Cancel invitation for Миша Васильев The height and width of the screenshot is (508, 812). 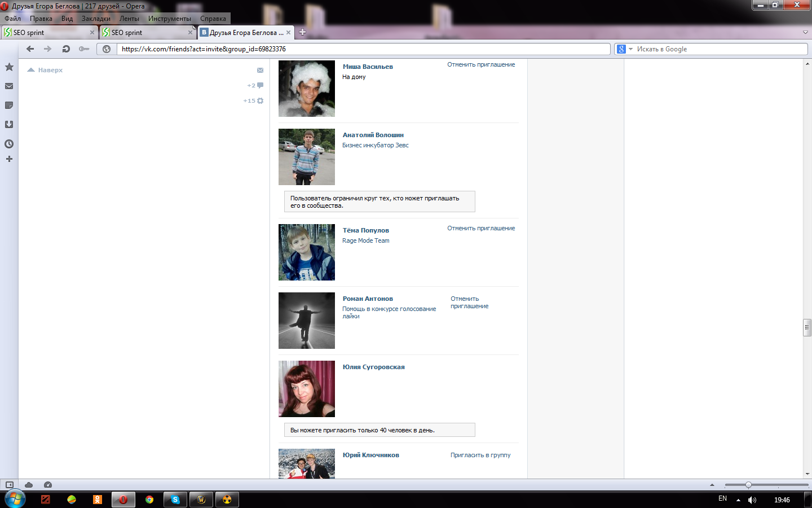pos(481,64)
